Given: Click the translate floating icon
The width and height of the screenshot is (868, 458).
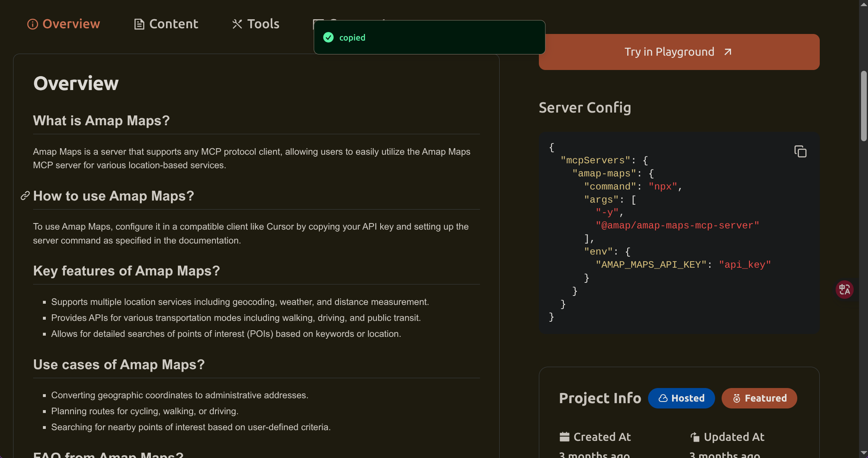Looking at the screenshot, I should (844, 289).
